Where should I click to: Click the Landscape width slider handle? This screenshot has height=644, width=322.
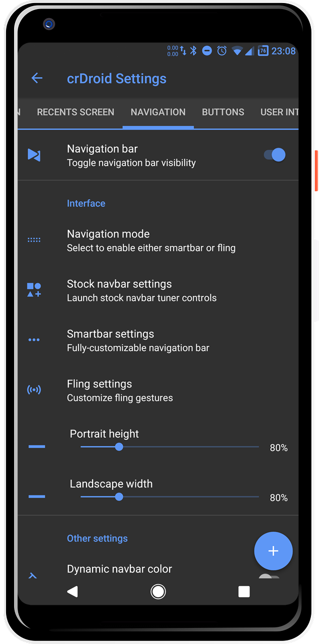tap(119, 497)
